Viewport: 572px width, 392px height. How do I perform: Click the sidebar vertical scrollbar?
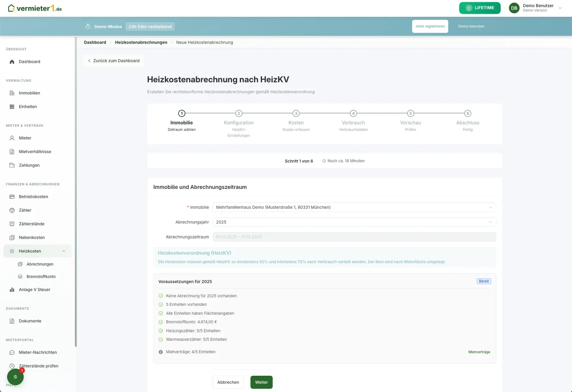tap(76, 192)
